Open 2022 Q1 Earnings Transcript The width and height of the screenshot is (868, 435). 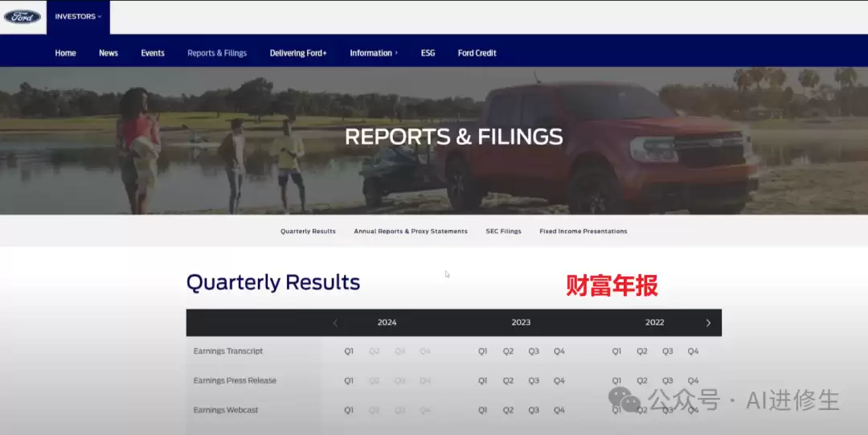pos(616,351)
